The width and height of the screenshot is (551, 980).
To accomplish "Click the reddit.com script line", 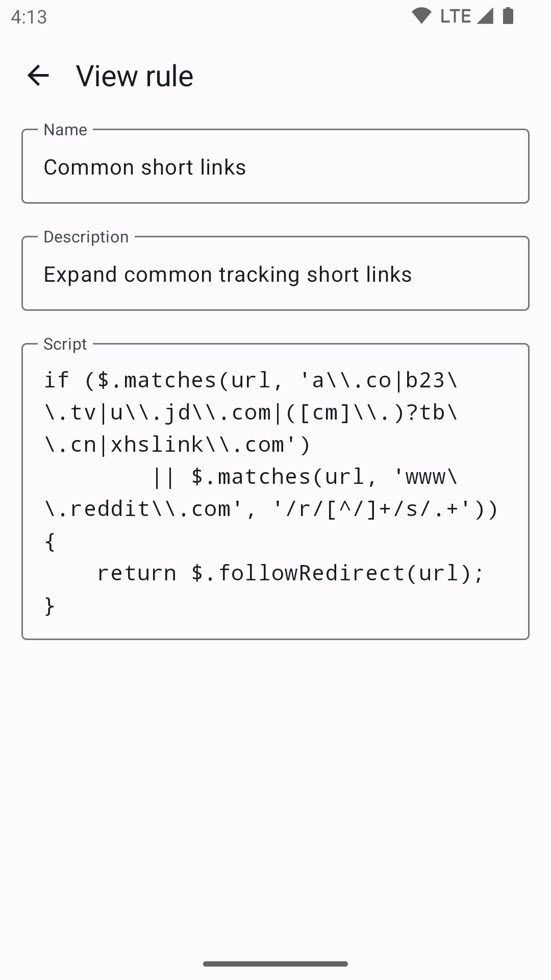I will [271, 509].
